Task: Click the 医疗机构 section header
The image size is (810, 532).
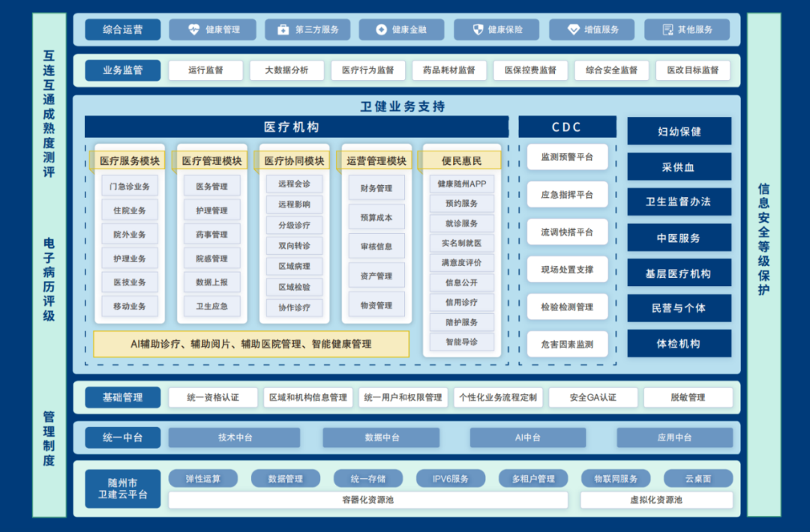Action: [x=296, y=127]
